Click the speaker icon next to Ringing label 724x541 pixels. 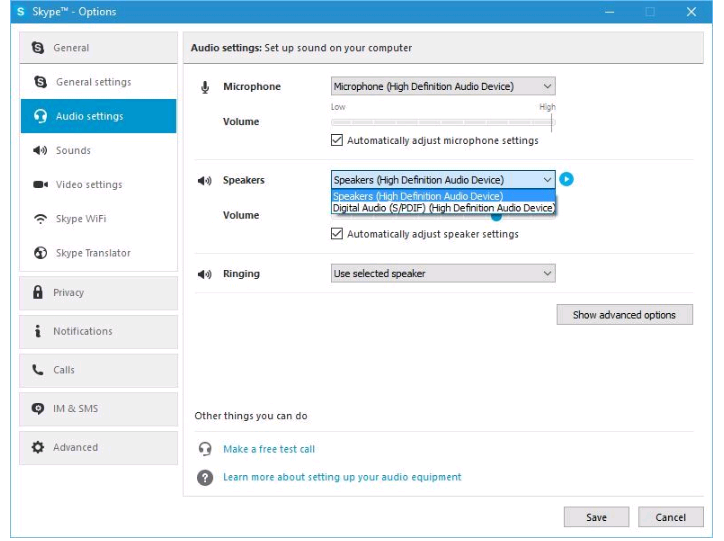[x=205, y=274]
